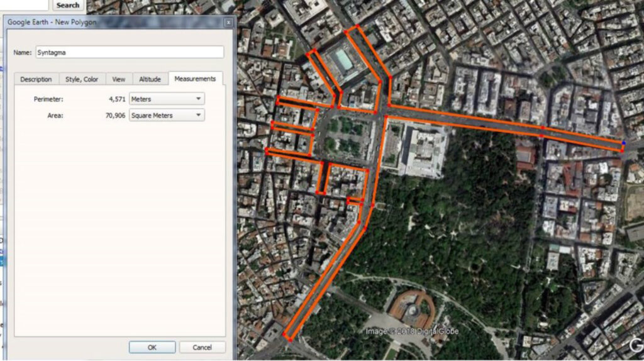Viewport: 644px width, 361px height.
Task: Confirm the polygon with OK
Action: [152, 347]
